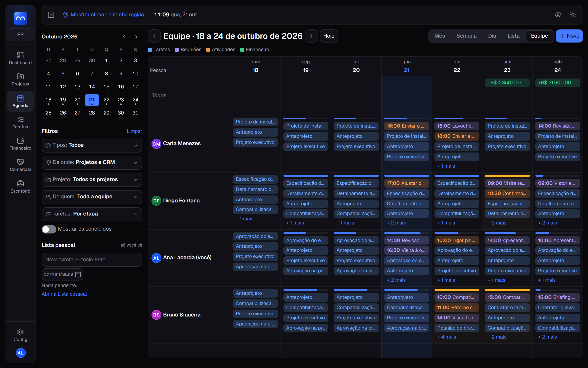Click Carla Menezes CM avatar
The width and height of the screenshot is (588, 368).
156,144
